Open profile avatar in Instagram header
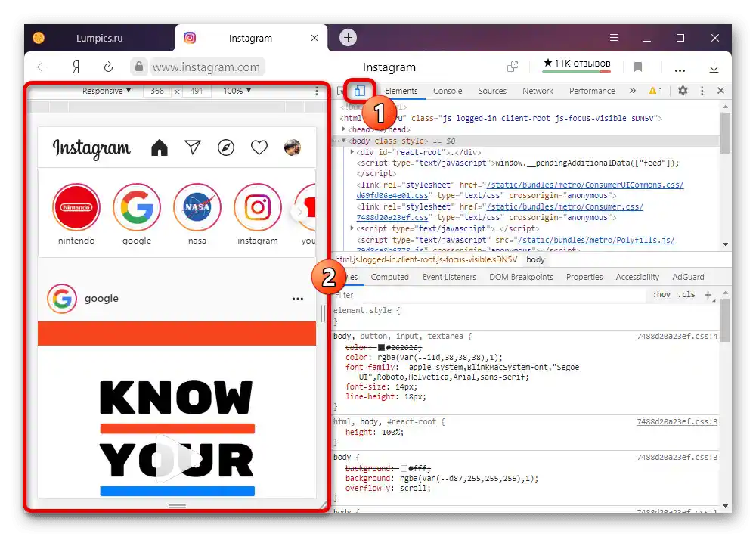Image resolution: width=756 pixels, height=537 pixels. (293, 147)
